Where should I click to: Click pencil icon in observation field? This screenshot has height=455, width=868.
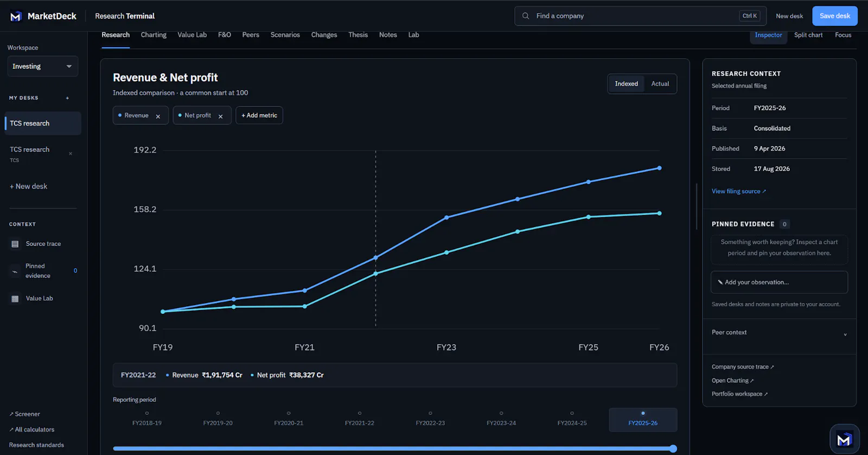click(x=720, y=282)
